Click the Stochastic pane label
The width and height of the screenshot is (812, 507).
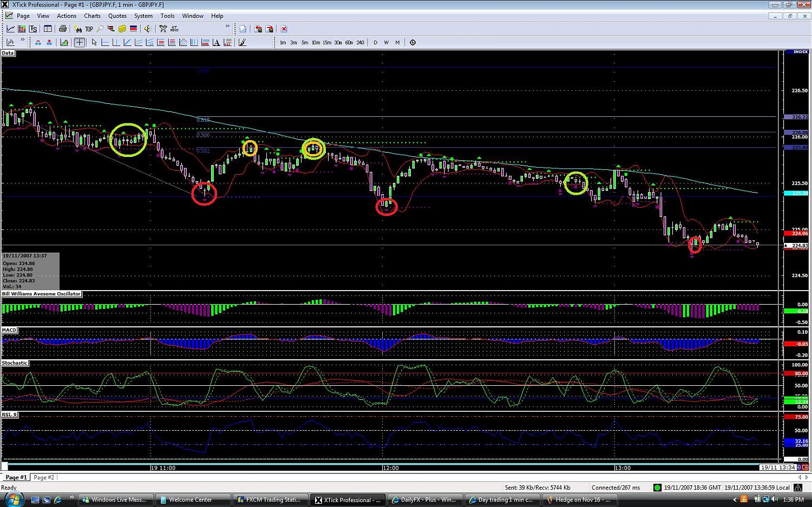[x=15, y=363]
